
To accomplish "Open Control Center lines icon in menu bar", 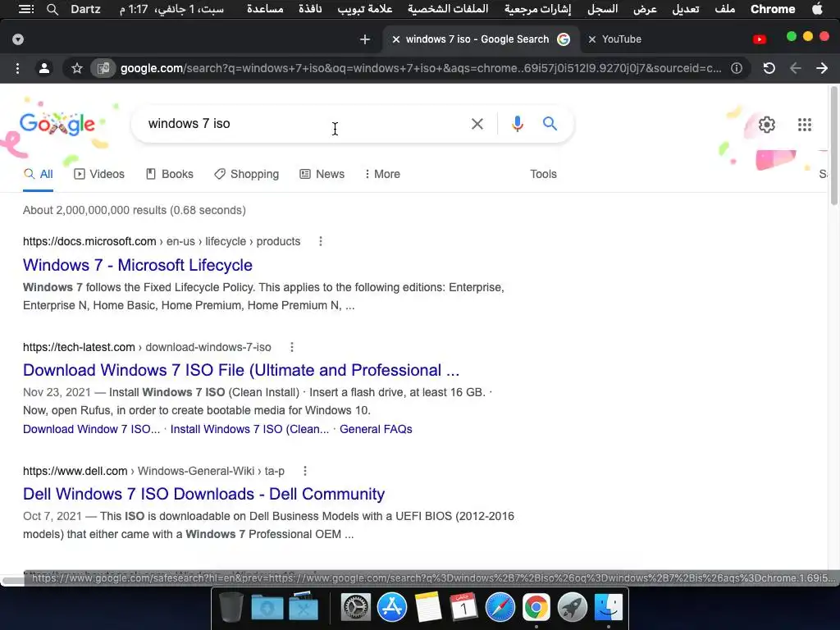I will [x=25, y=9].
